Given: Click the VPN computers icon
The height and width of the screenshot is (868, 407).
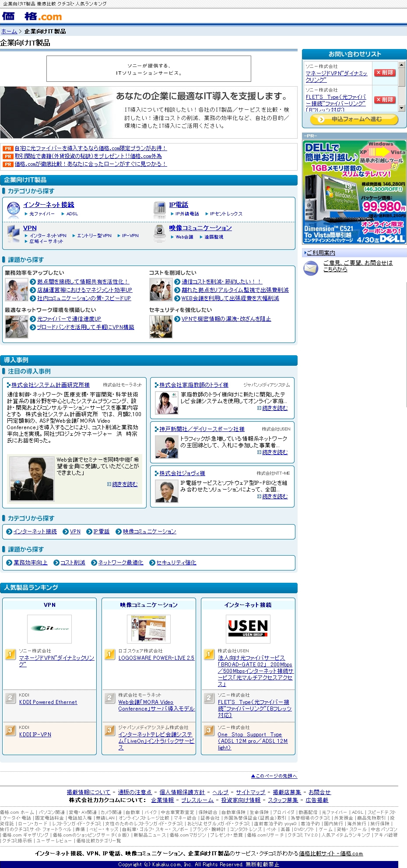Looking at the screenshot, I should click(x=14, y=233).
